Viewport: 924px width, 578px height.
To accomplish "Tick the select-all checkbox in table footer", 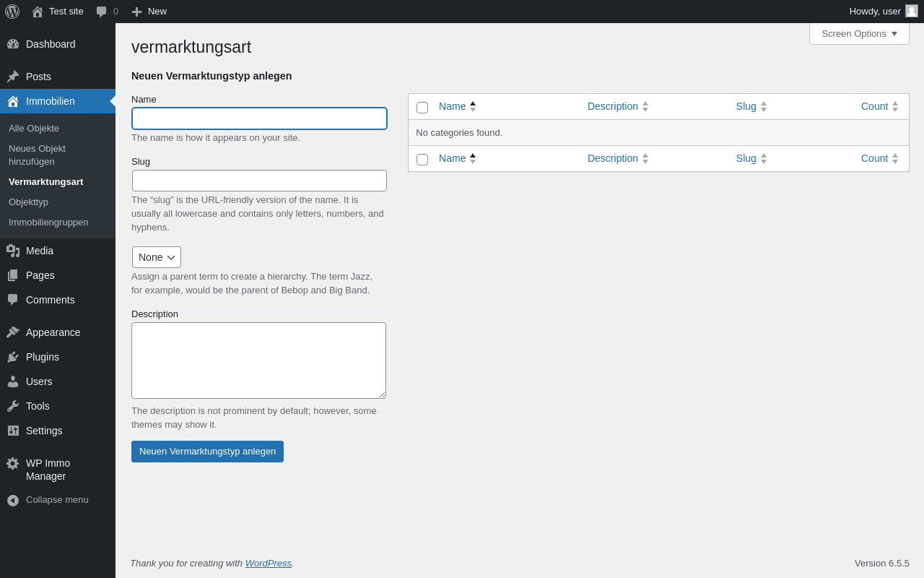I will (422, 160).
